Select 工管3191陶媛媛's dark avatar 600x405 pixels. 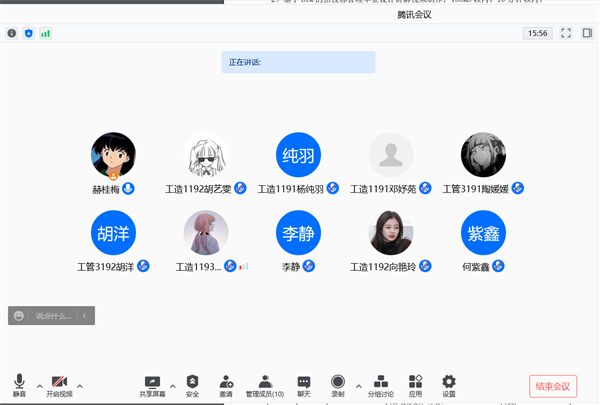pos(483,155)
